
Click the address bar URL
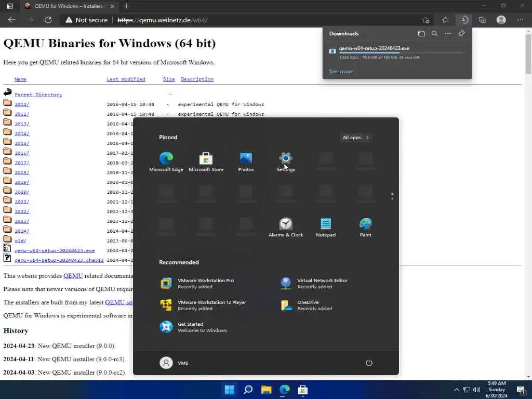tap(163, 20)
